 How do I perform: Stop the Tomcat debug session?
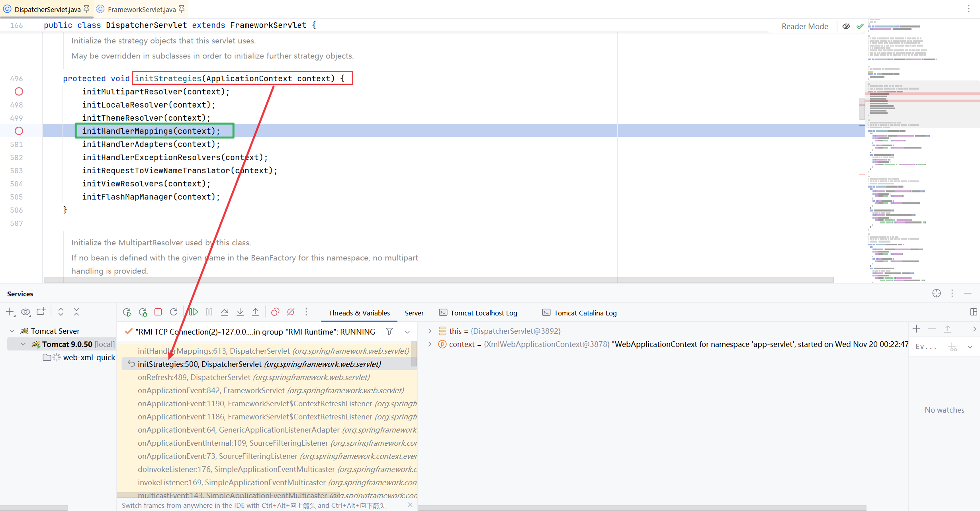click(x=158, y=312)
